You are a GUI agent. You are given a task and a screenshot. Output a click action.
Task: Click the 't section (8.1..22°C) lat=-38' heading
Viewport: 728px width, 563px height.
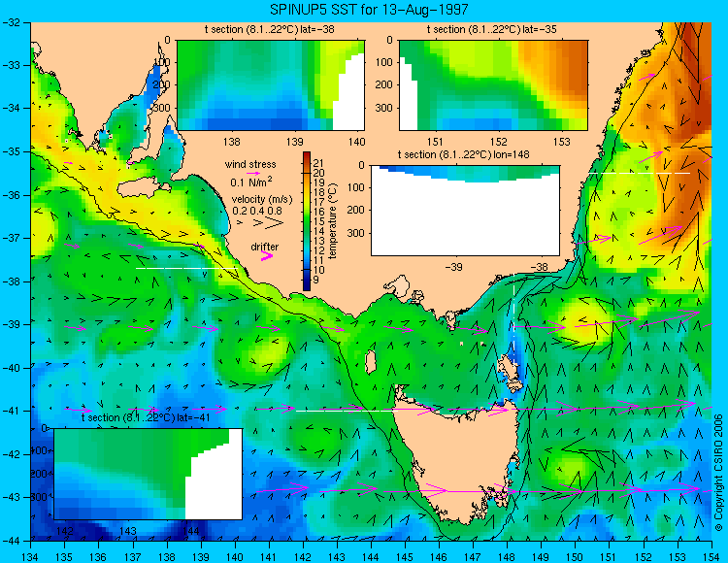point(269,29)
